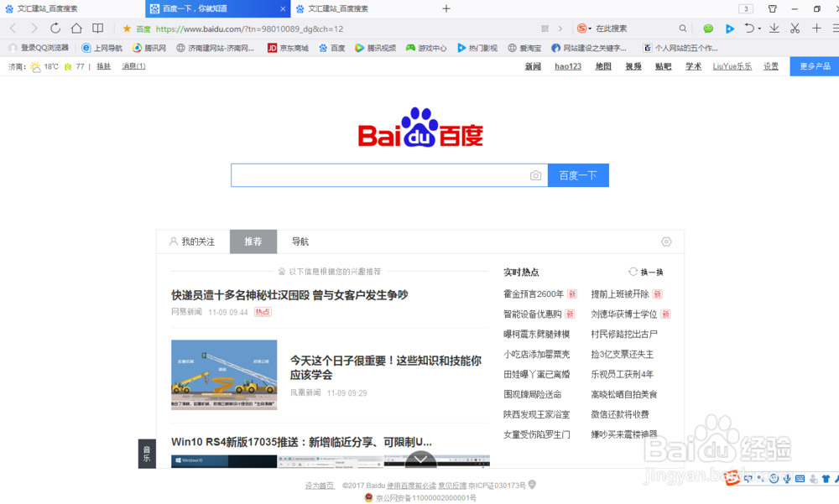Open the WeChat icon in toolbar
The height and width of the screenshot is (504, 839).
pyautogui.click(x=708, y=29)
